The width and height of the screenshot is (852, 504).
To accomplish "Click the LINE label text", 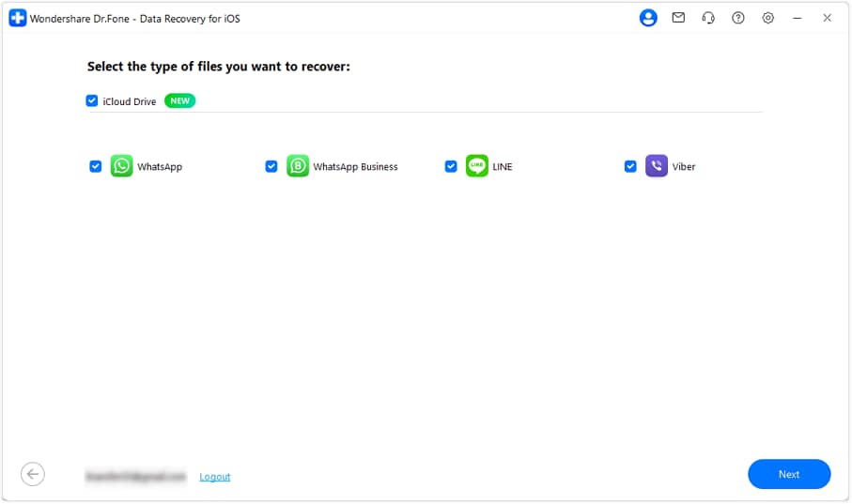I will tap(502, 167).
